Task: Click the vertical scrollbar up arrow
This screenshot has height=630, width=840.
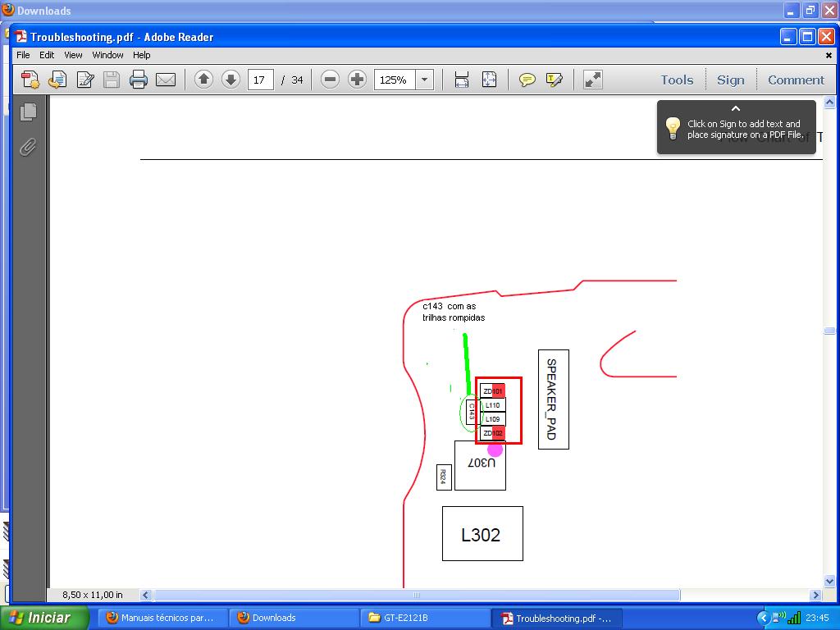Action: 829,102
